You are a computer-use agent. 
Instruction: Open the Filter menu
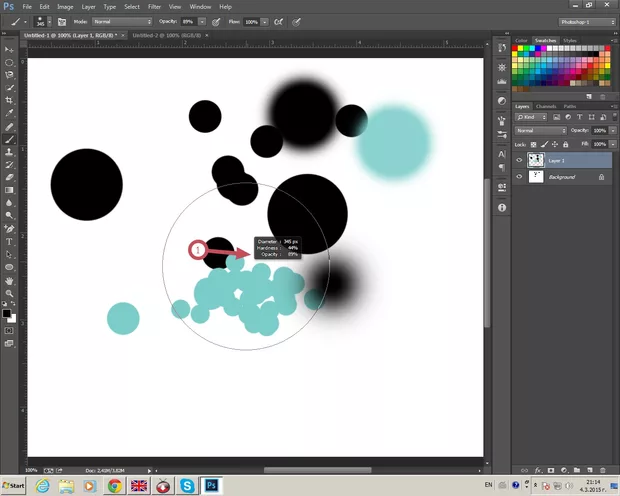coord(154,6)
